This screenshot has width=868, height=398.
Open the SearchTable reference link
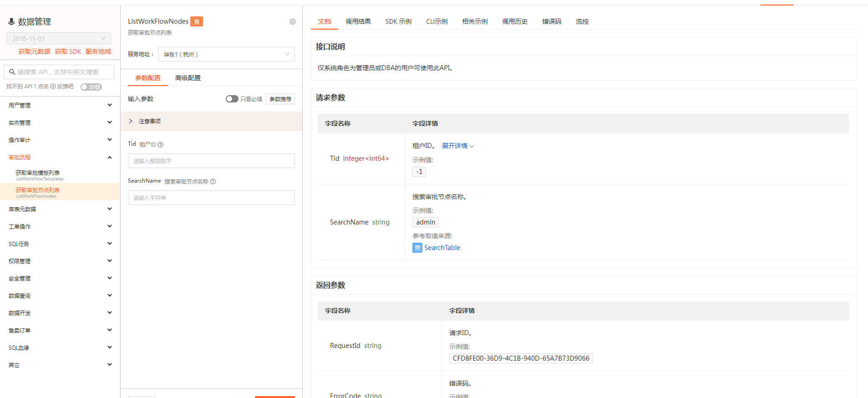(x=442, y=248)
